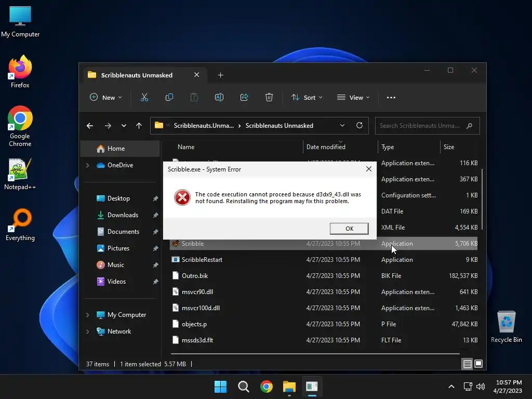Click the Copy icon in toolbar

coord(169,97)
